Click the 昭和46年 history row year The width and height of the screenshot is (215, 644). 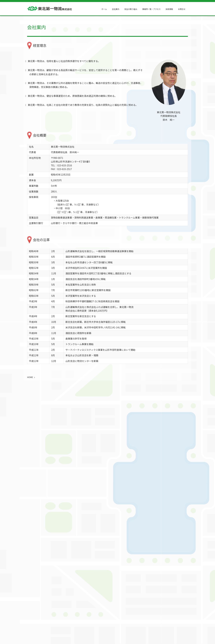tap(33, 251)
